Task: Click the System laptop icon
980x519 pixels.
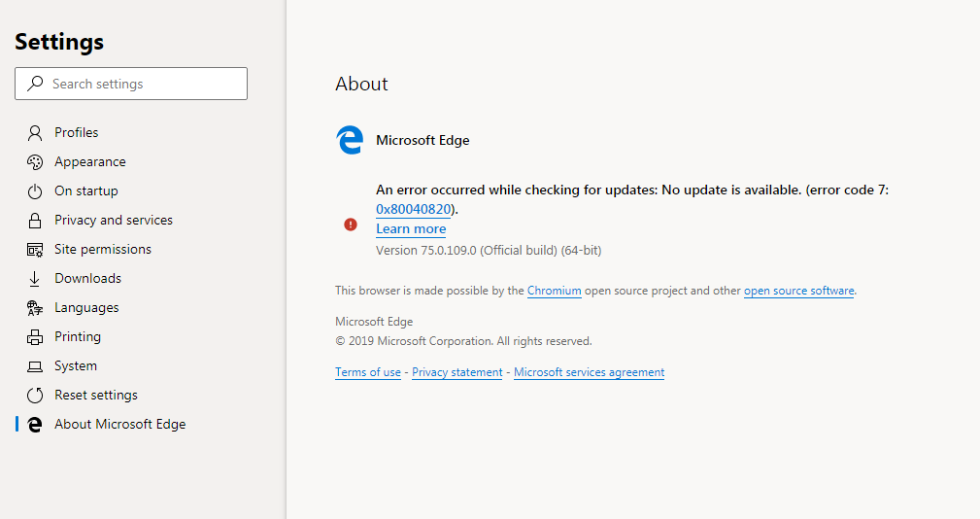Action: tap(35, 366)
